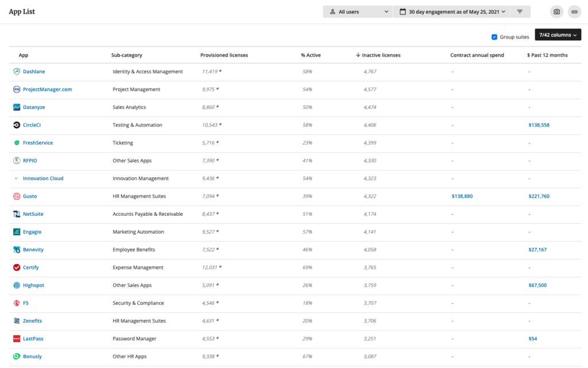Click the CircleCI app icon
Image resolution: width=588 pixels, height=368 pixels.
click(x=17, y=125)
